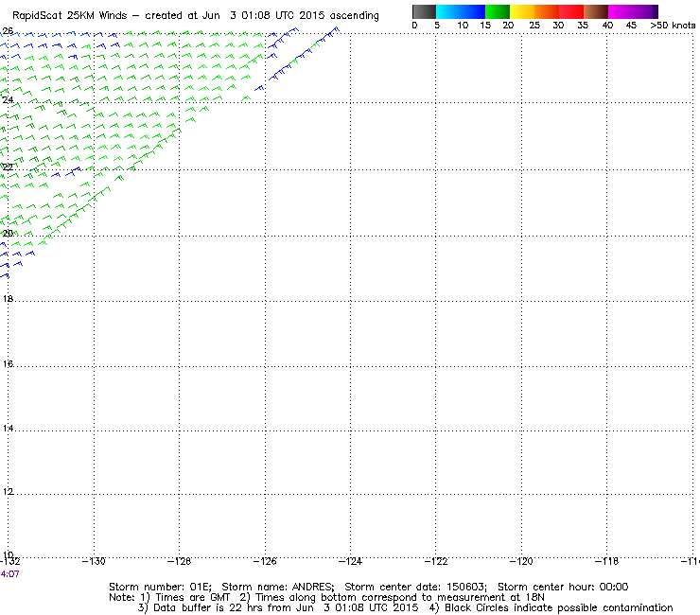The width and height of the screenshot is (700, 615).
Task: Click the green 15-20 knots color band
Action: 498,11
